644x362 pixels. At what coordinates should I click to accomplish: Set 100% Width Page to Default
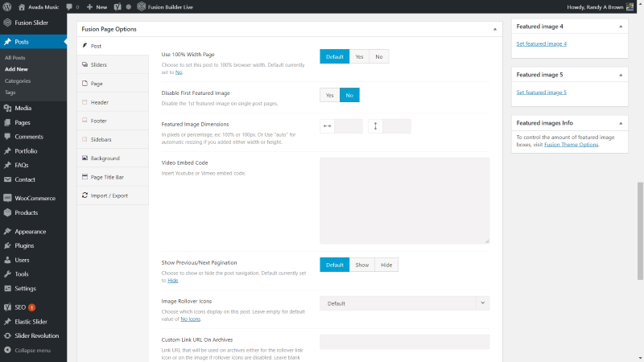[334, 56]
